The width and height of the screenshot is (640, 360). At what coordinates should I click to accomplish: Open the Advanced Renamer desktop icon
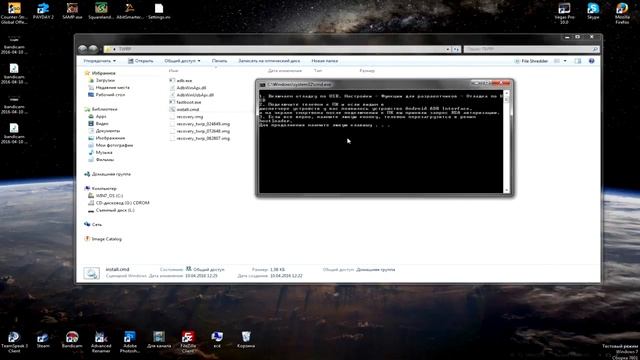point(101,342)
